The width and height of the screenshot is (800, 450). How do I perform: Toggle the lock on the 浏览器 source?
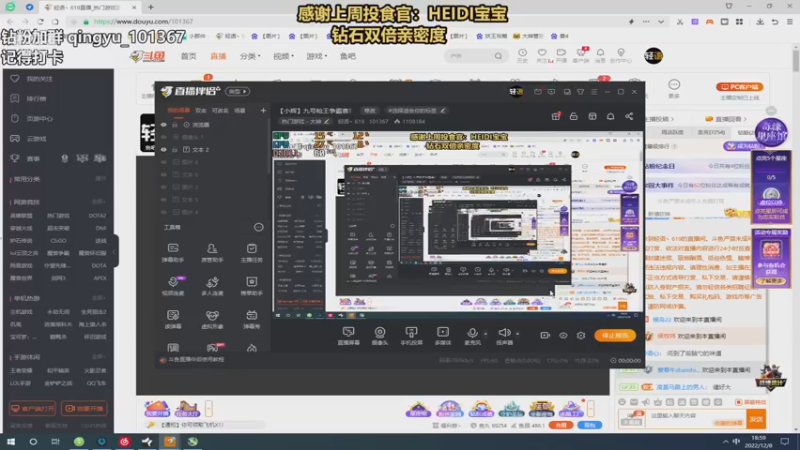(x=175, y=124)
